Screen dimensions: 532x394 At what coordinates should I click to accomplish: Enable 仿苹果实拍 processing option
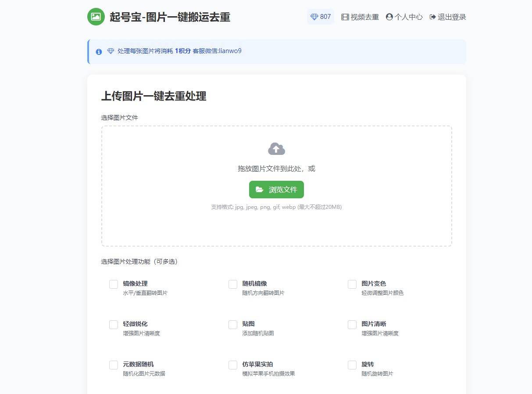coord(233,365)
